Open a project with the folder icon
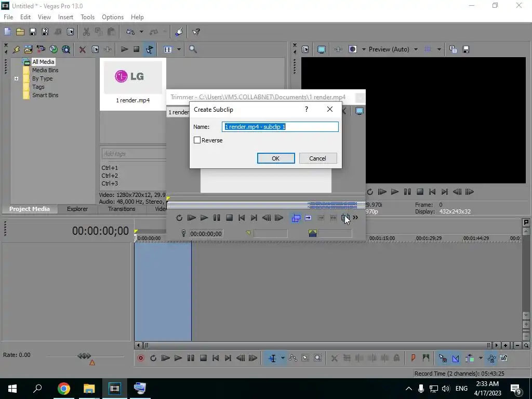This screenshot has height=399, width=532. (x=20, y=32)
